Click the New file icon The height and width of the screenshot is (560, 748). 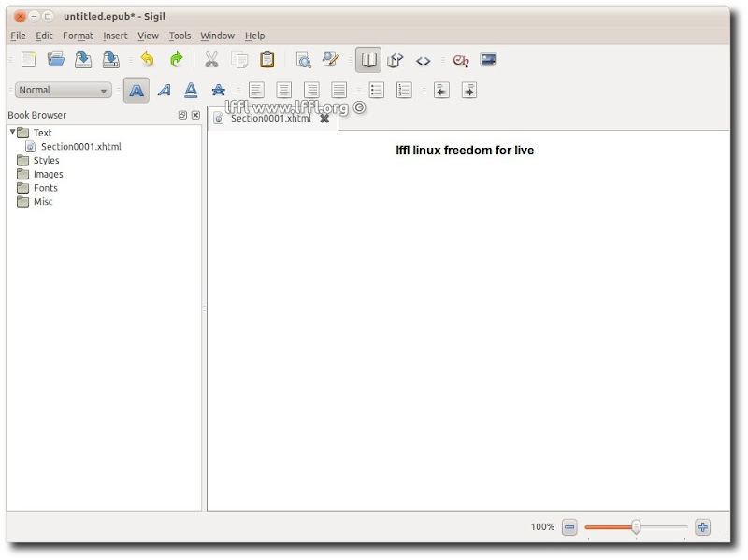coord(29,60)
